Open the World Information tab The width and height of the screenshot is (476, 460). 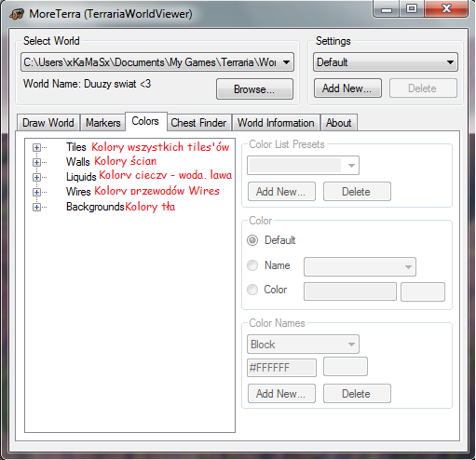point(276,123)
